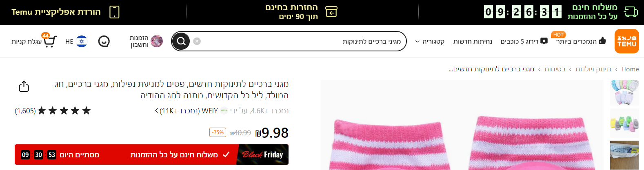The image size is (644, 170).
Task: Open WEIY seller store chevron
Action: [157, 111]
